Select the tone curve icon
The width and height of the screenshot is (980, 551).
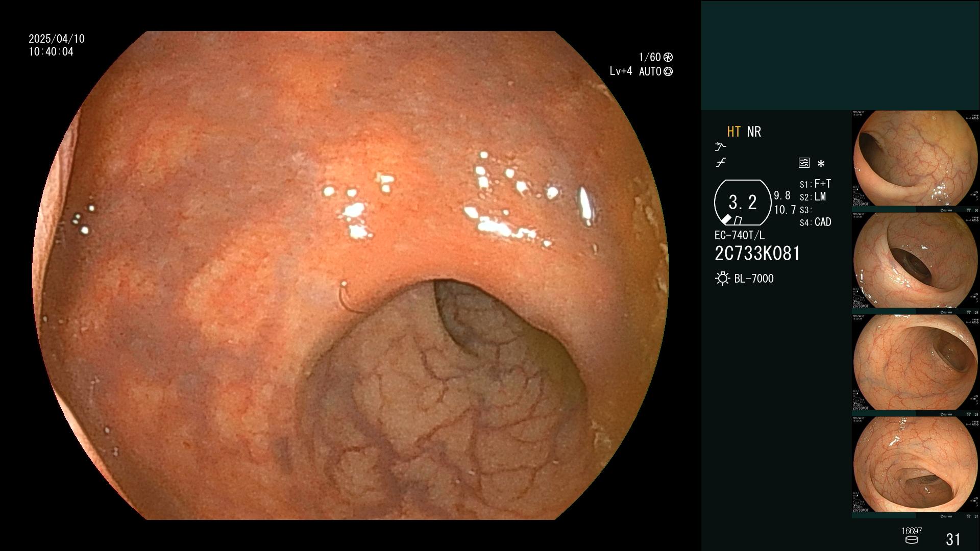click(721, 163)
